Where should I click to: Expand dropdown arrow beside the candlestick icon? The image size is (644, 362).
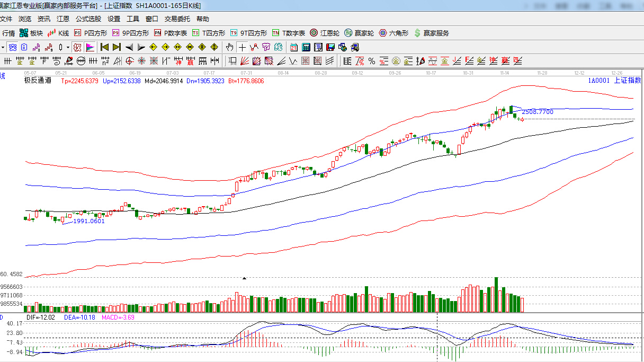tap(68, 47)
